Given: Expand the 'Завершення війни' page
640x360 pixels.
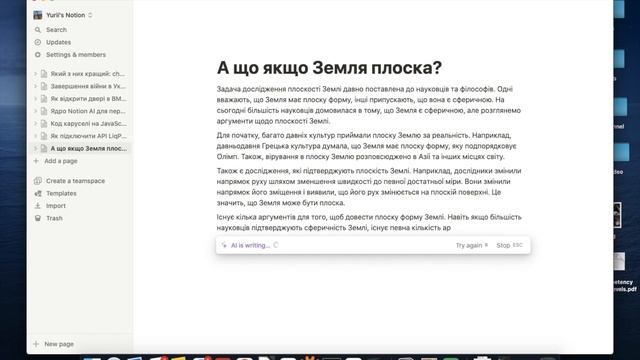Looking at the screenshot, I should (x=36, y=86).
